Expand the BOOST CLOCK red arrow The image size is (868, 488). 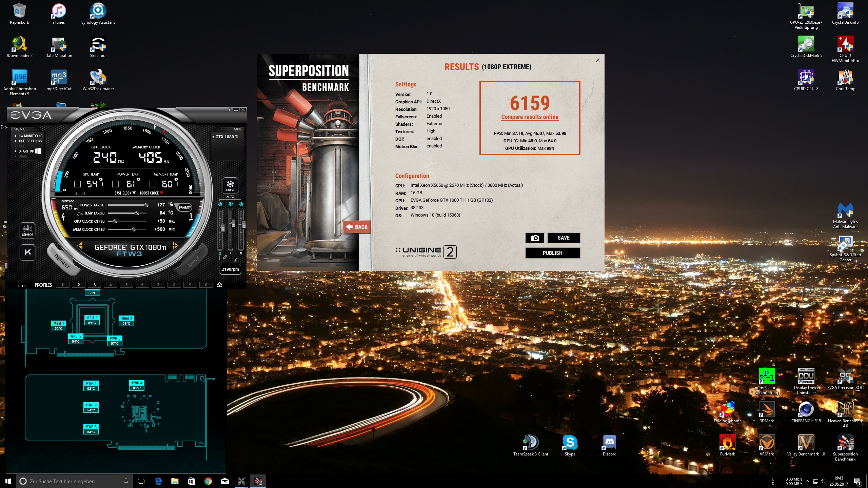[x=162, y=193]
